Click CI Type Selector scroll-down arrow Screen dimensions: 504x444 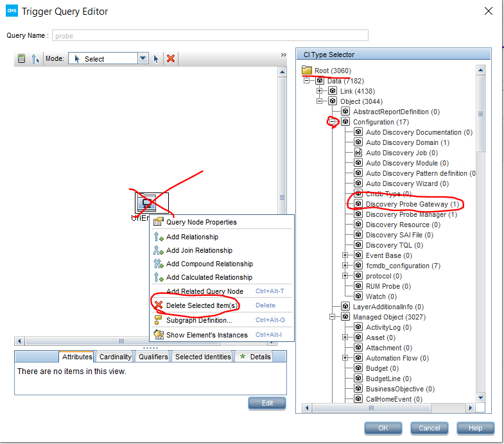pyautogui.click(x=480, y=398)
